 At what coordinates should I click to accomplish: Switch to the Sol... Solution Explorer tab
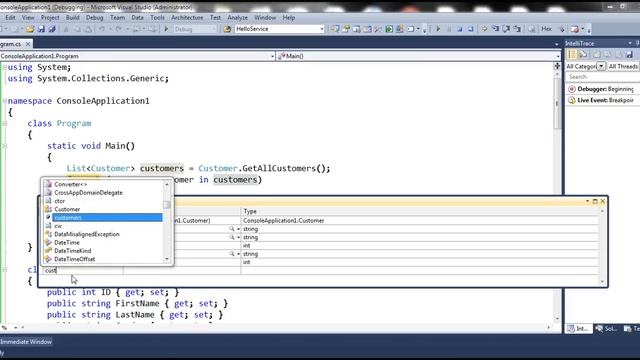606,329
